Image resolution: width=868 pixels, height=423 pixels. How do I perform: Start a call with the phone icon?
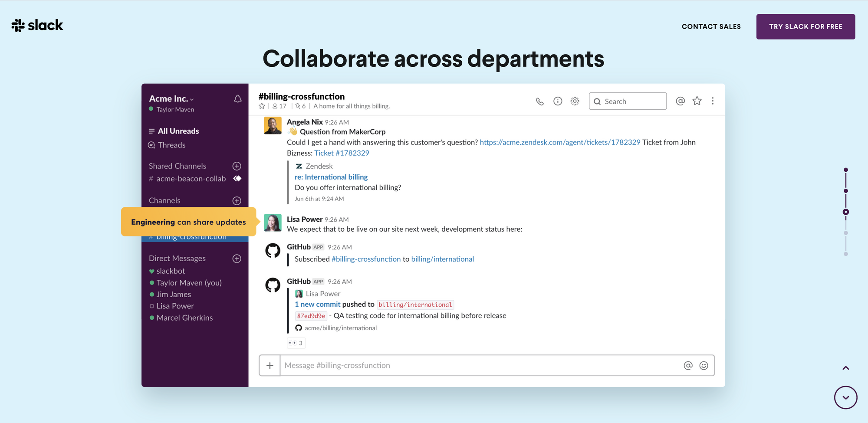click(539, 102)
